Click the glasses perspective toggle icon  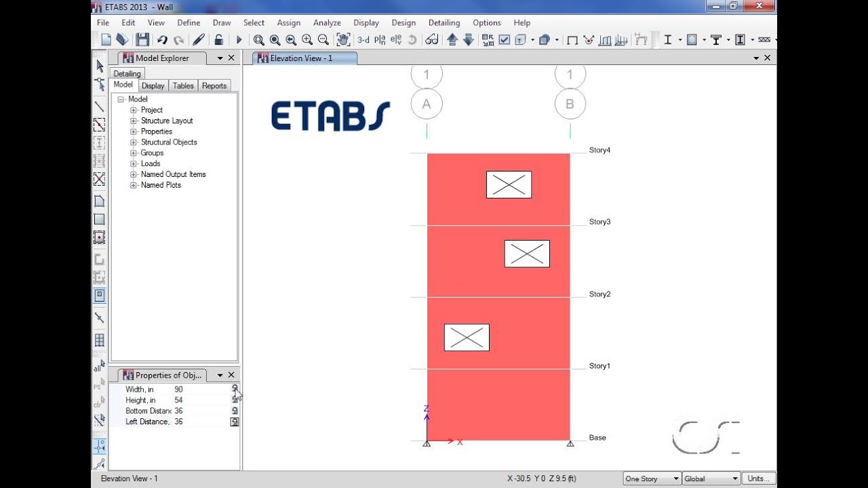pyautogui.click(x=432, y=40)
